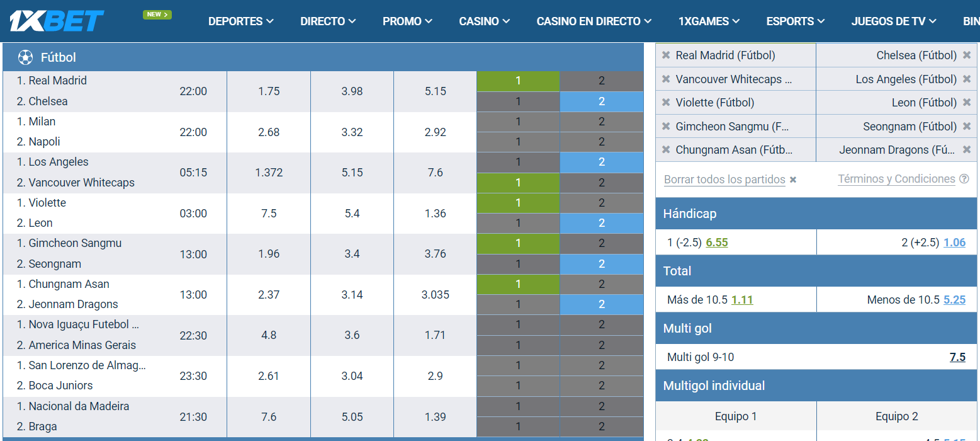980x441 pixels.
Task: Click the 1.75 odds in the Real Madrid row
Action: (269, 91)
